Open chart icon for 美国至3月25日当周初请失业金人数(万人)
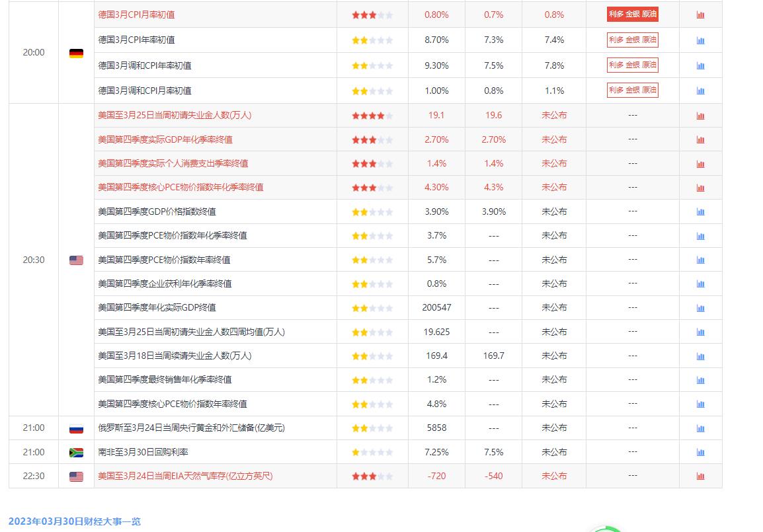The image size is (763, 532). click(x=700, y=116)
